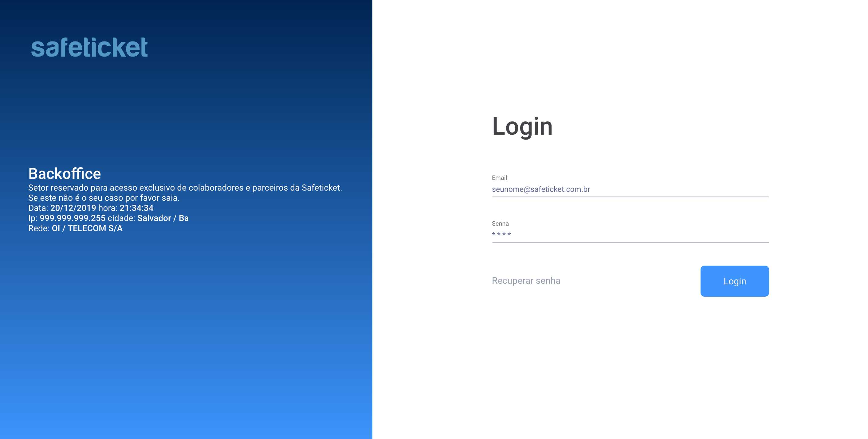Click the safeticket logo
This screenshot has width=868, height=439.
(x=89, y=47)
